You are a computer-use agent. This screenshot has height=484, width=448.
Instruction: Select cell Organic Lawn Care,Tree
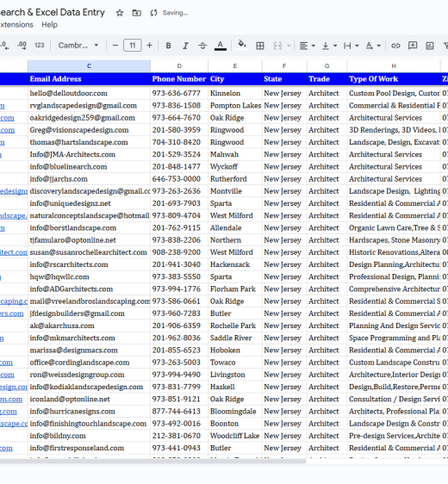(394, 228)
